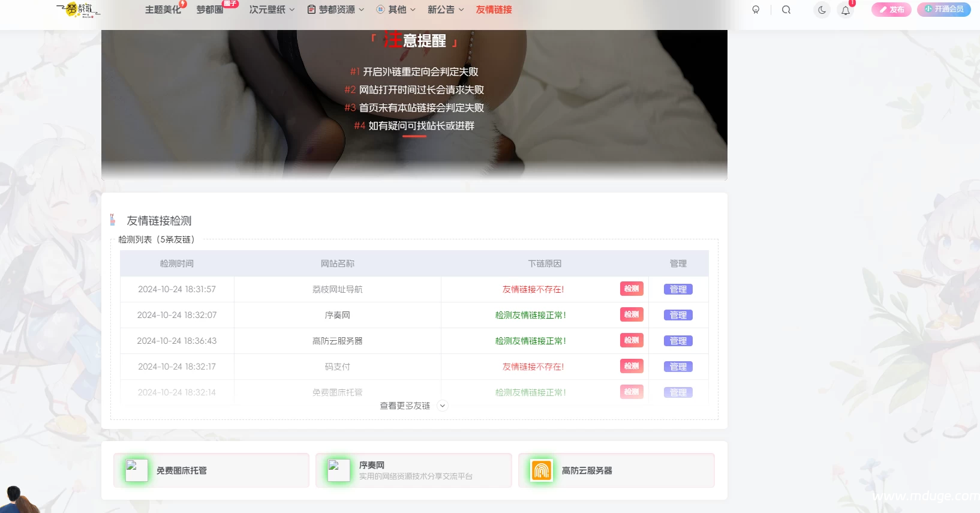Click timestamp 2024-10-24 18:31:57

pyautogui.click(x=177, y=289)
